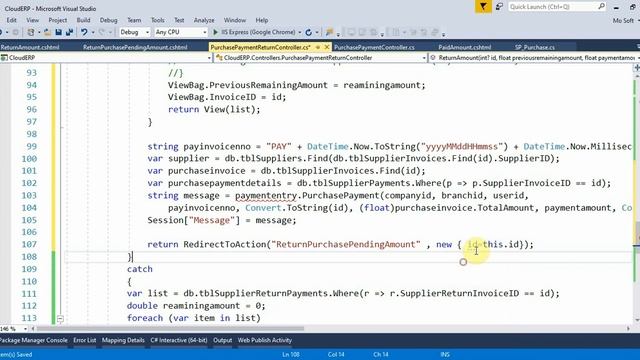Close the PurchasePaymentReturnController.cs tab
Screen dimensions: 640x360
[327, 47]
